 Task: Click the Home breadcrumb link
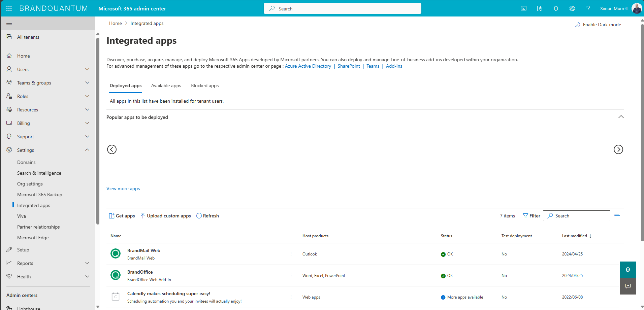(x=116, y=23)
